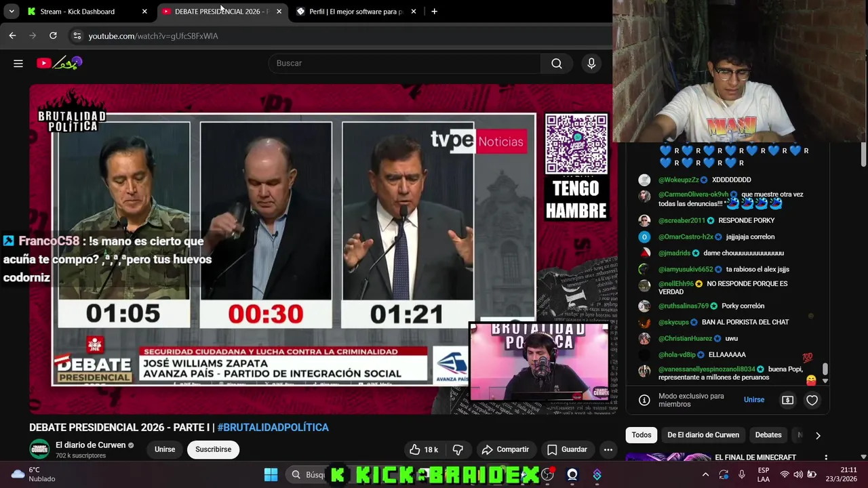Open EL FINAL DE MINECRAFT video thumbnail

pos(668,457)
